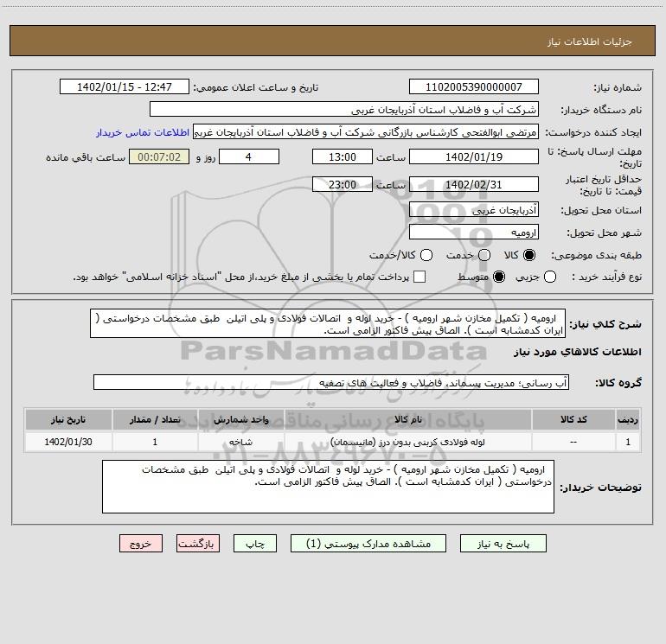This screenshot has width=666, height=644.
Task: Click the چاپ print button
Action: tap(255, 544)
